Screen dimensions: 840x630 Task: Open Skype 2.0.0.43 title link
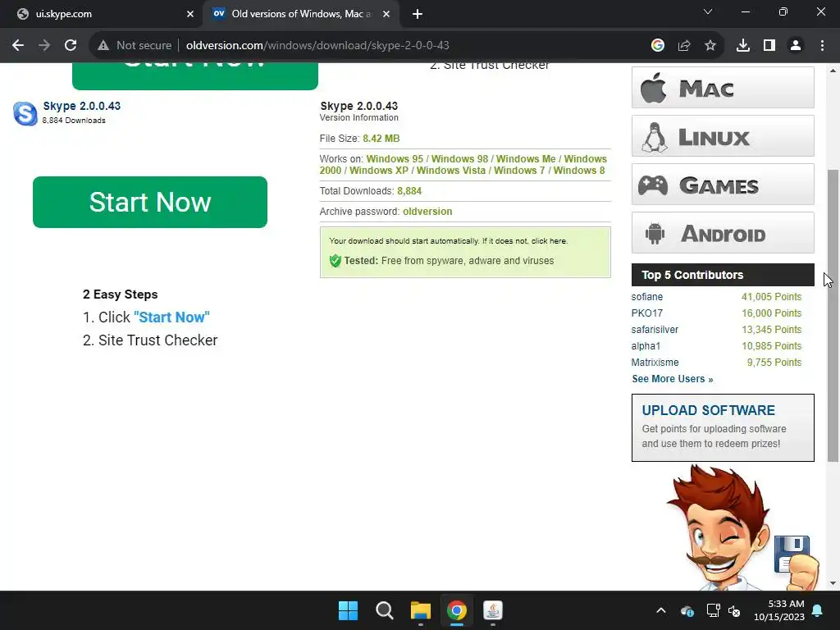pos(82,106)
